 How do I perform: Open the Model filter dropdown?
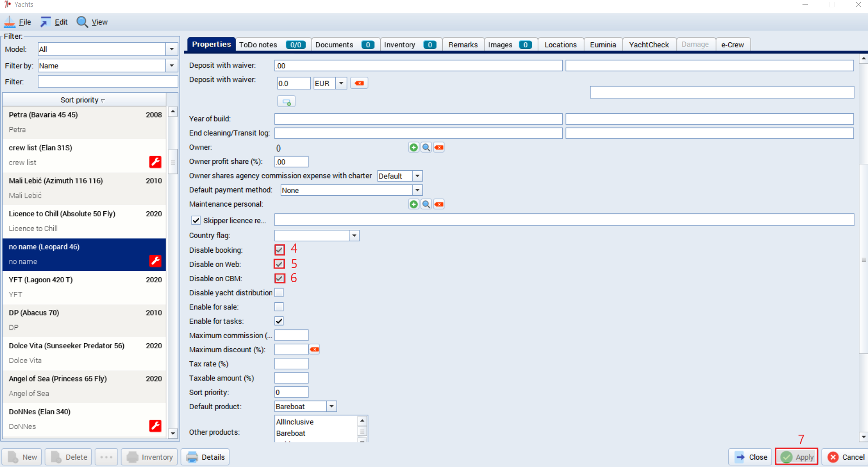[x=172, y=49]
